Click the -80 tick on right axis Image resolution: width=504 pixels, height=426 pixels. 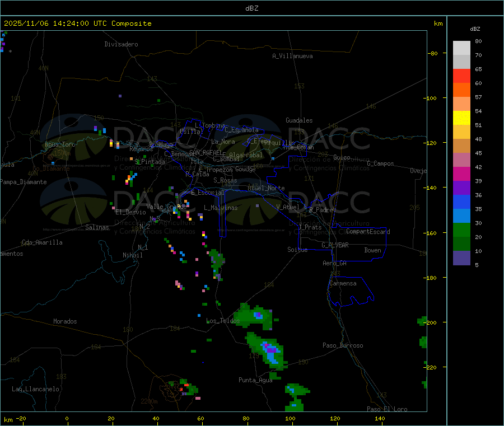[433, 53]
